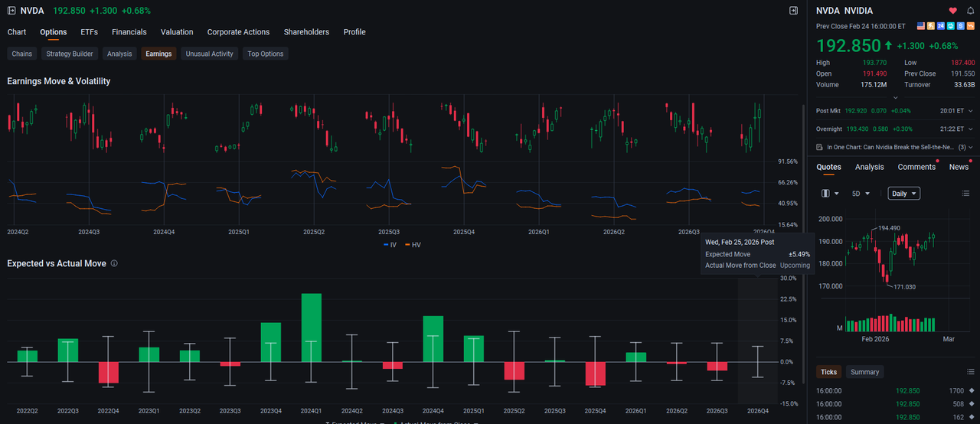Toggle the HV line in chart legend
The image size is (980, 424).
(412, 245)
